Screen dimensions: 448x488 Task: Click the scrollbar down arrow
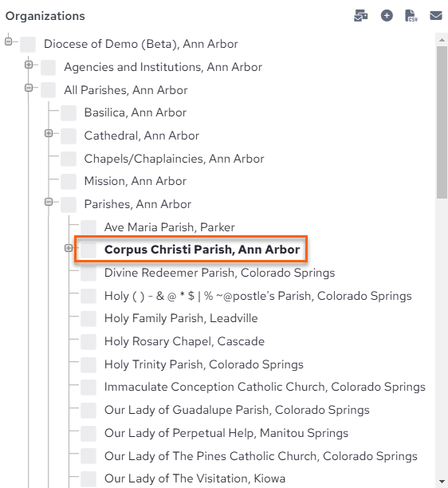click(442, 482)
